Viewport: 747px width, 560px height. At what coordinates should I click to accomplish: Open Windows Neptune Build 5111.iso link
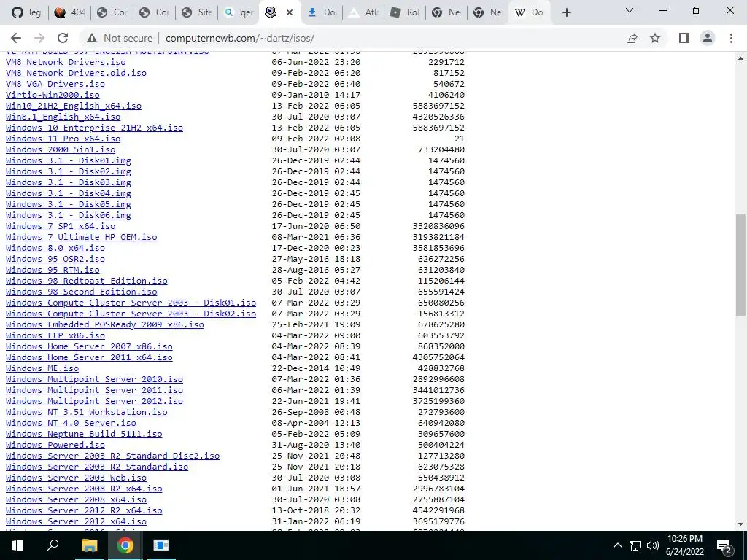(84, 435)
